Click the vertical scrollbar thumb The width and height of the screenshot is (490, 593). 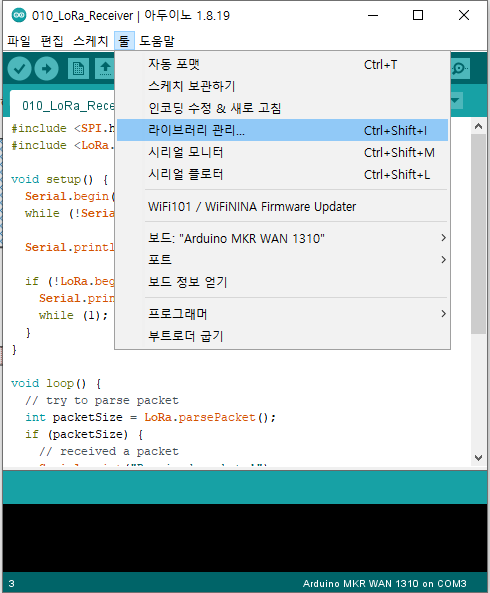click(x=478, y=234)
